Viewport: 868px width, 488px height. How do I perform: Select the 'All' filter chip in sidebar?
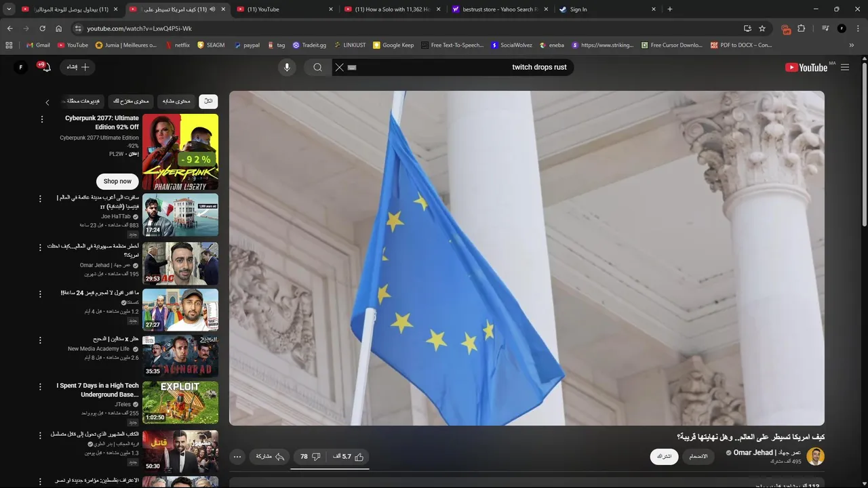(208, 101)
